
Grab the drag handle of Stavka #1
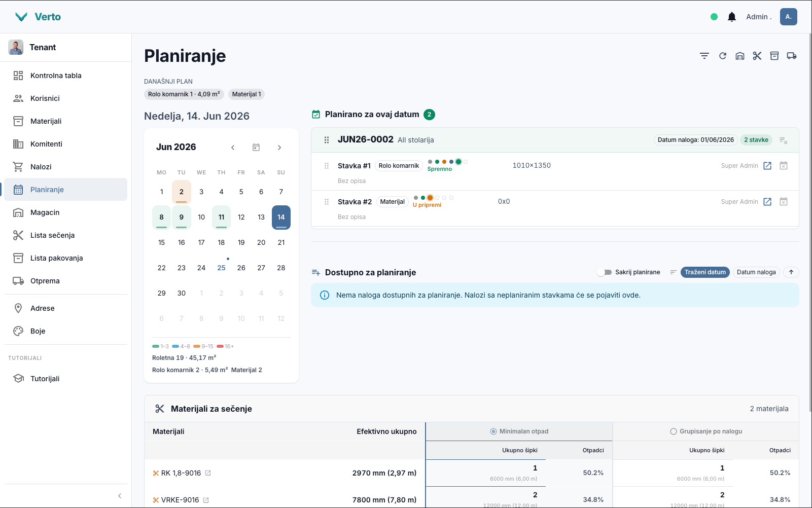click(327, 166)
